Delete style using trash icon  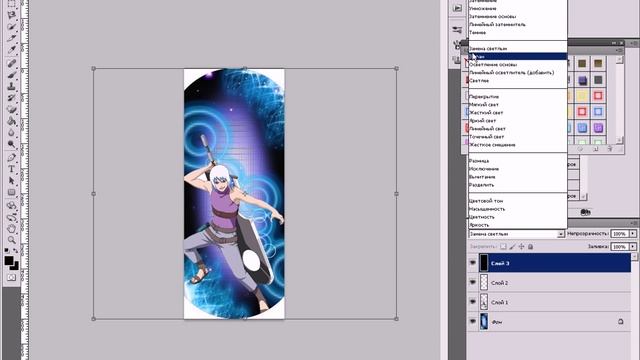coord(610,149)
